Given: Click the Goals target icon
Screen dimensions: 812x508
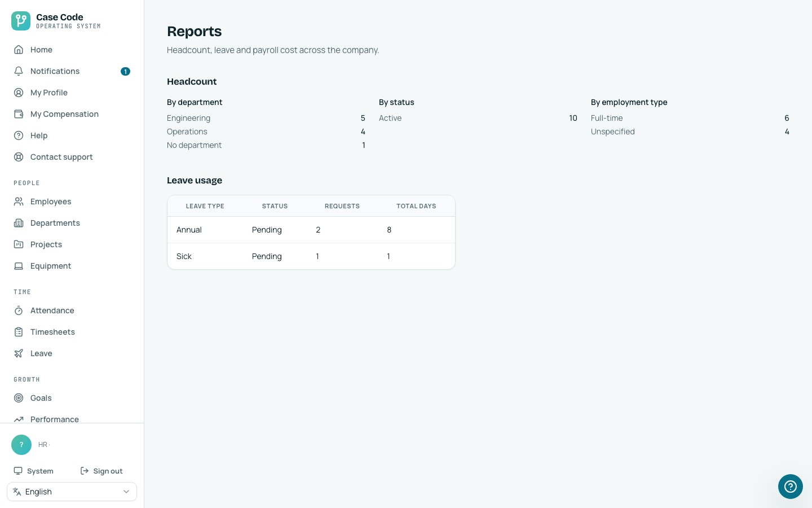Looking at the screenshot, I should [19, 398].
